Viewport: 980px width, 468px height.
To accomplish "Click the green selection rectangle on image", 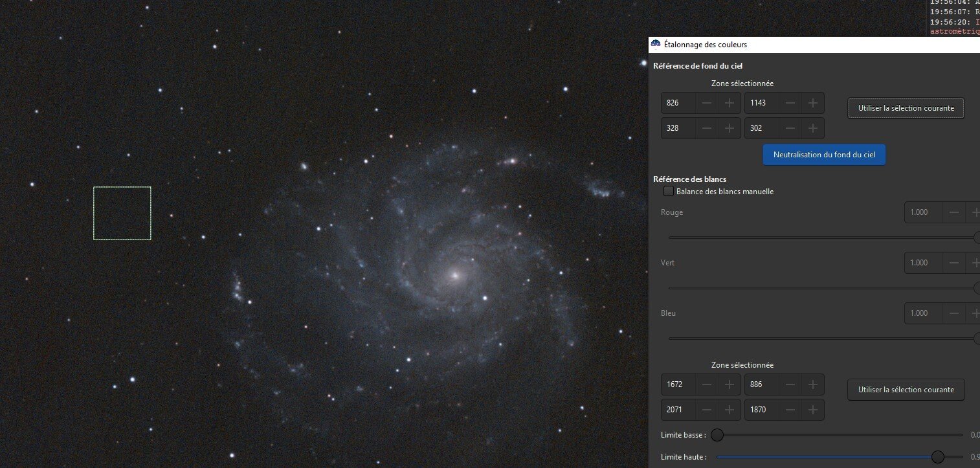I will click(x=122, y=213).
